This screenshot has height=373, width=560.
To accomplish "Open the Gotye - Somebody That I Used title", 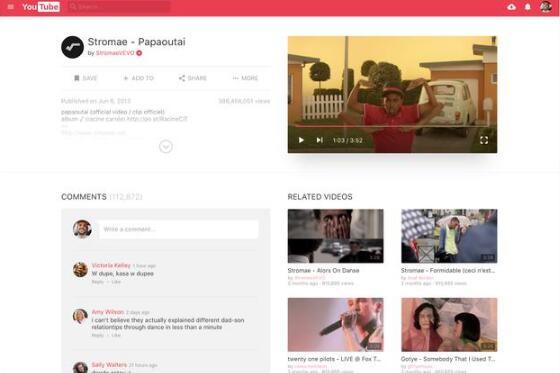I will pyautogui.click(x=448, y=359).
